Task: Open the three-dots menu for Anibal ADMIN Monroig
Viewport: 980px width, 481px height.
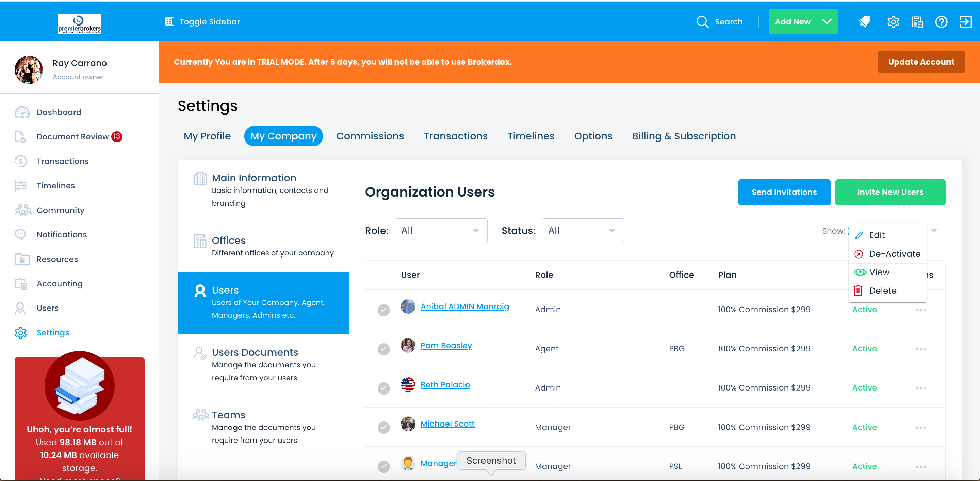Action: click(x=921, y=310)
